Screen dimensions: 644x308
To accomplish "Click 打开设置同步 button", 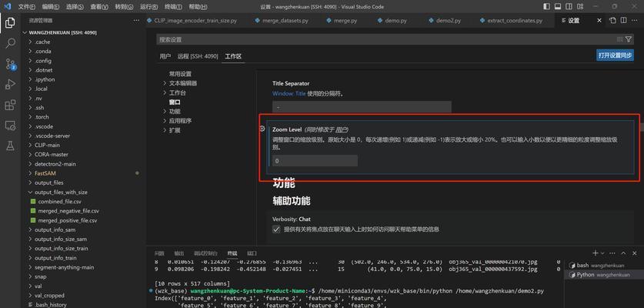I will pyautogui.click(x=615, y=55).
